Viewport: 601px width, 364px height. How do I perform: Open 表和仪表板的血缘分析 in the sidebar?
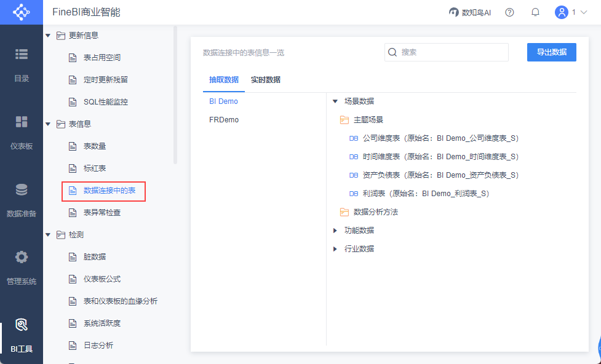(121, 301)
